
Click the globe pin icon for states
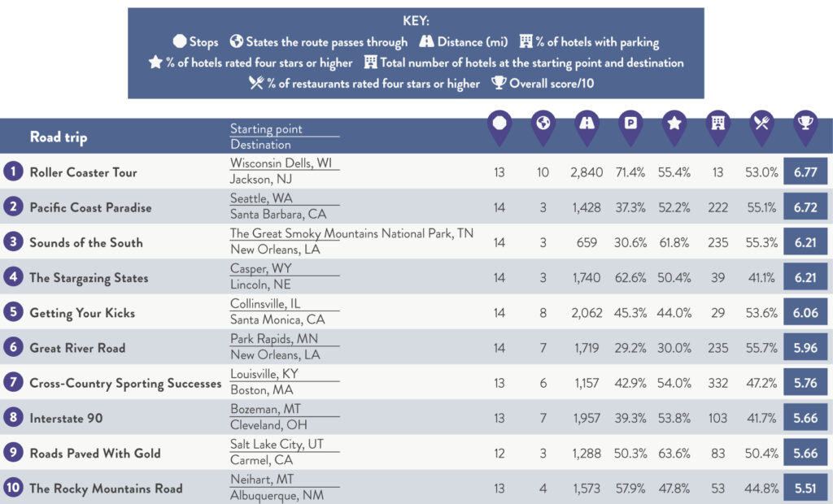[x=543, y=124]
